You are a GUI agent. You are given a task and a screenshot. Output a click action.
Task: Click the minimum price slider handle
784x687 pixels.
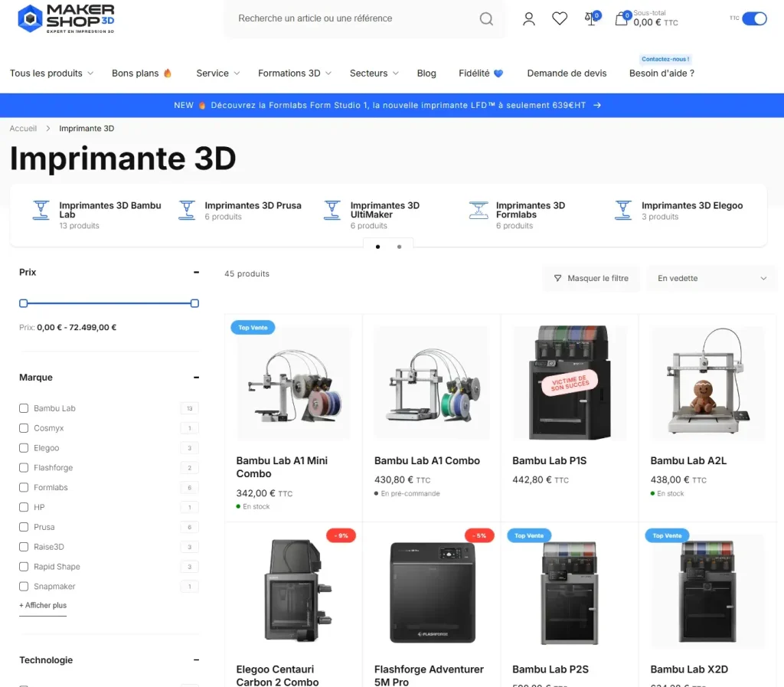24,303
